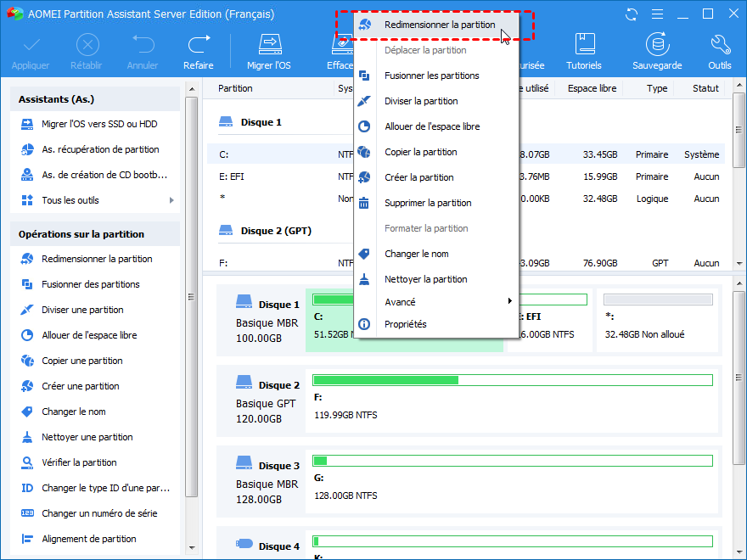
Task: Click the disk map scrollbar up arrow
Action: coord(739,283)
